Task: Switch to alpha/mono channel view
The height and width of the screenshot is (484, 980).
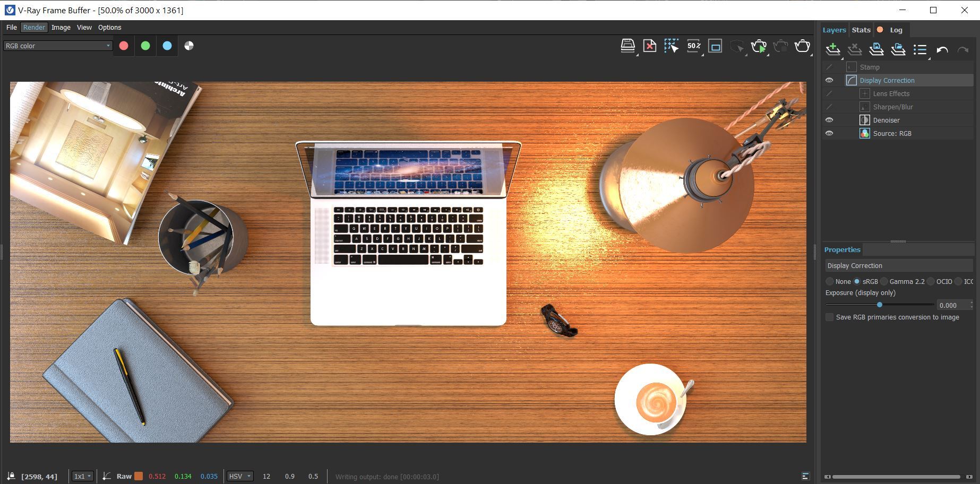Action: (x=189, y=46)
